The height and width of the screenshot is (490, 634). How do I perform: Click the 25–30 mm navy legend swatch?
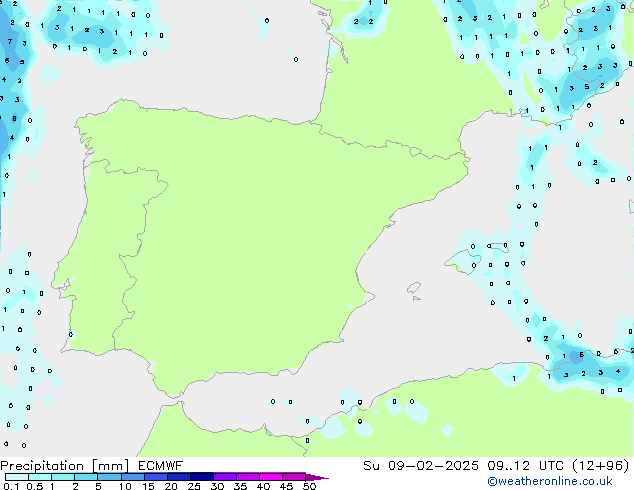(202, 477)
